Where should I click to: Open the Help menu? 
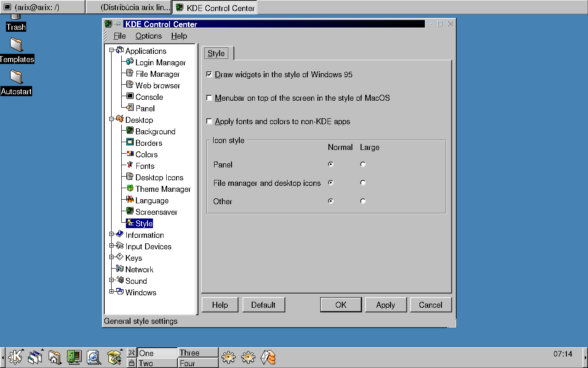point(179,36)
